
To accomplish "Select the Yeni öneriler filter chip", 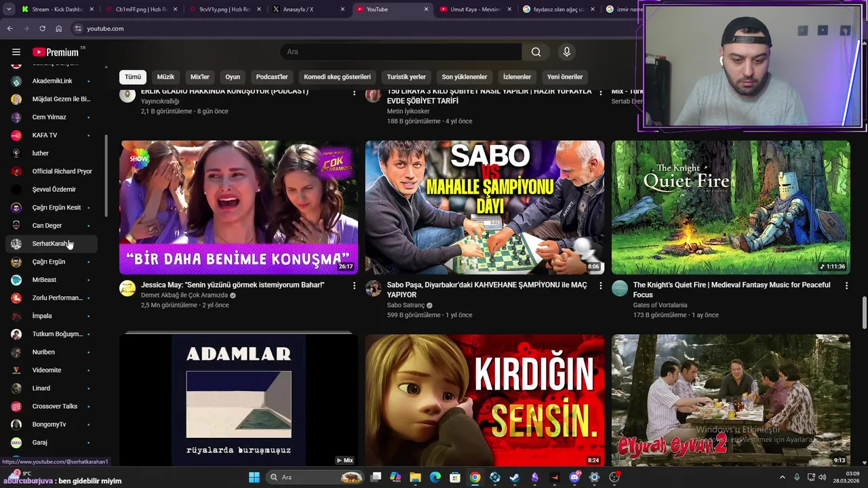I will tap(565, 77).
